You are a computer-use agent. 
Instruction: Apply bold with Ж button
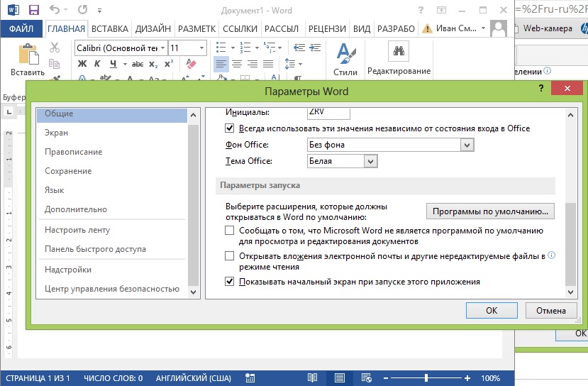tap(82, 64)
